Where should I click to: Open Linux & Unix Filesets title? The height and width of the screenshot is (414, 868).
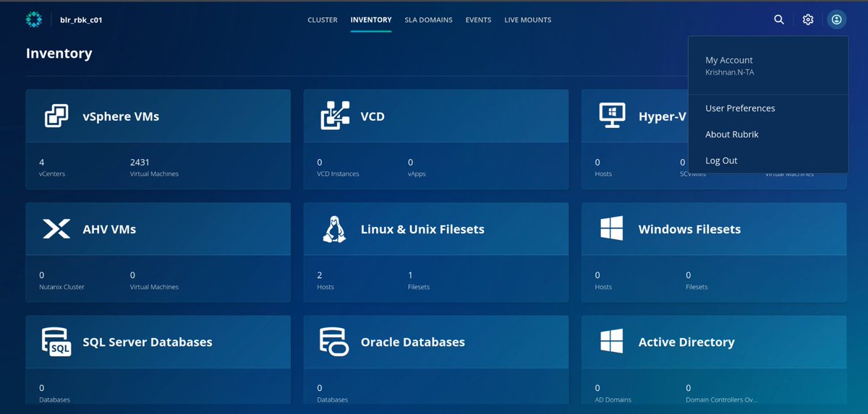coord(422,229)
